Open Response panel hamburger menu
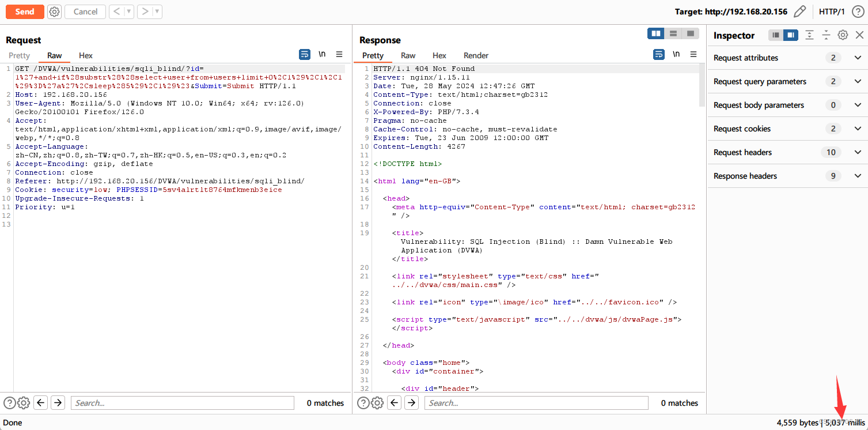The image size is (868, 430). (693, 54)
